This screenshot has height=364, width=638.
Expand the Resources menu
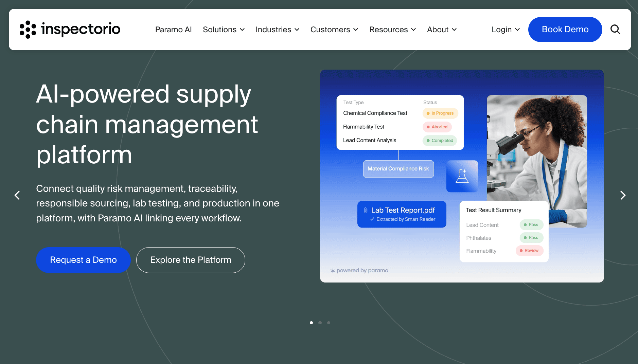pos(393,30)
